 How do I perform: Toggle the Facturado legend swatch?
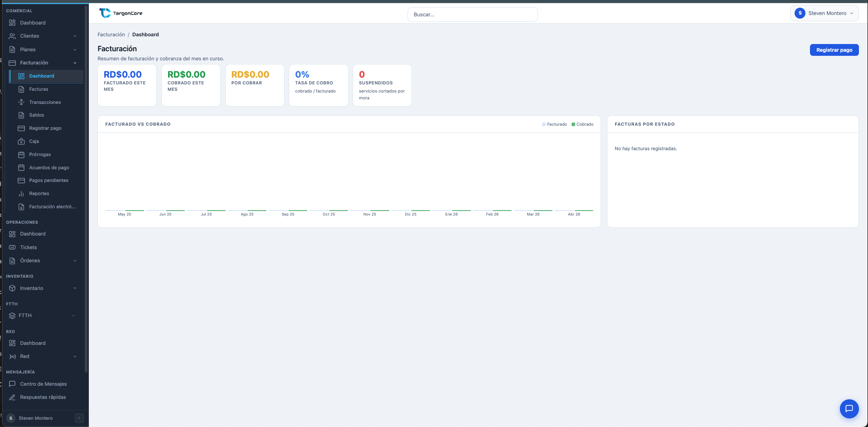click(x=544, y=124)
